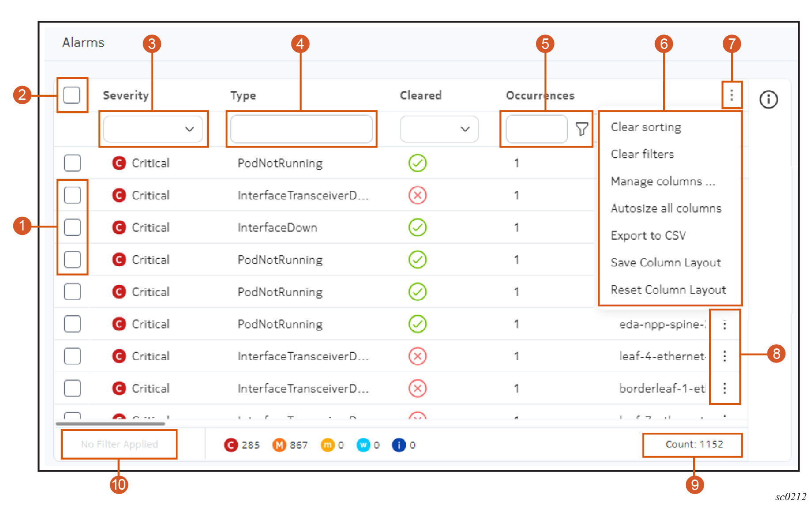Select Save Column Layout
Screen dimensions: 812x506
(x=666, y=263)
